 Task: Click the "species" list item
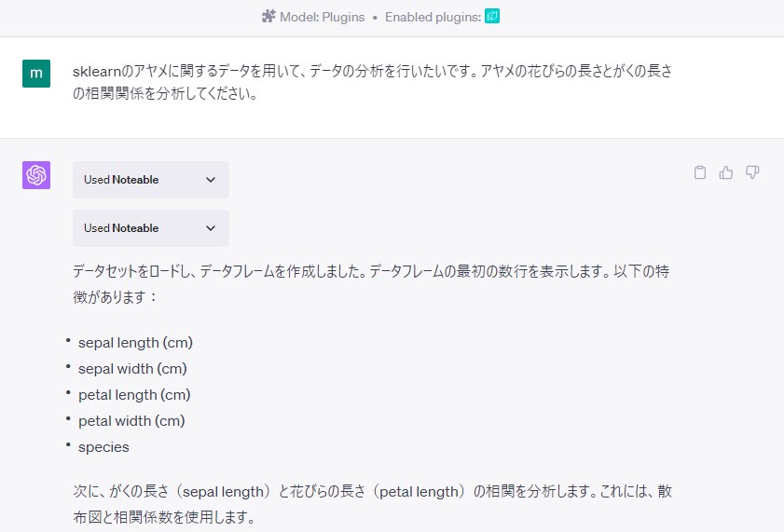(103, 447)
